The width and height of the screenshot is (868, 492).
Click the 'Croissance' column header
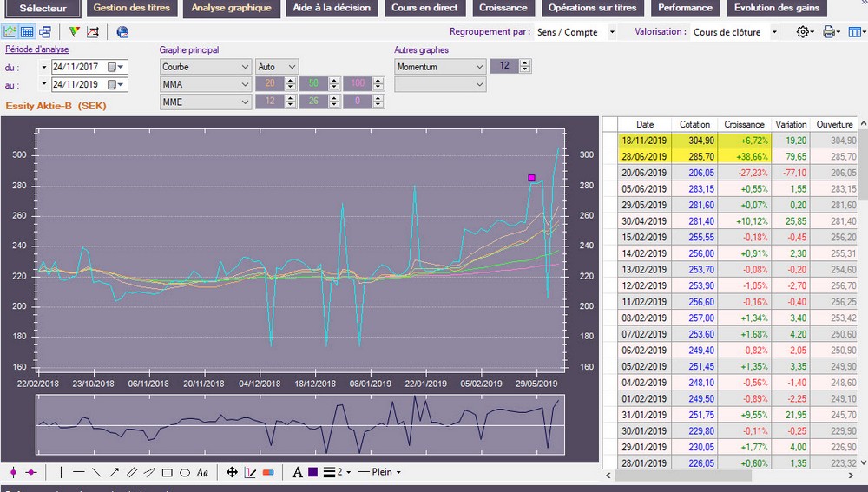click(744, 125)
